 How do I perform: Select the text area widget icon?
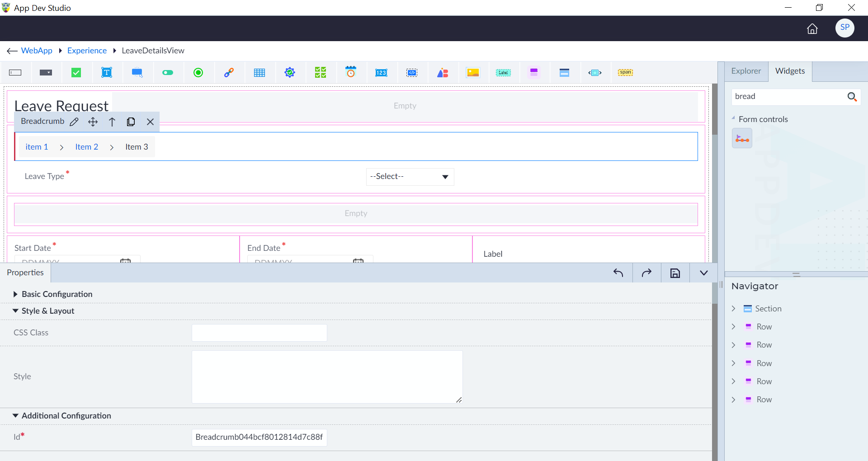[x=107, y=73]
